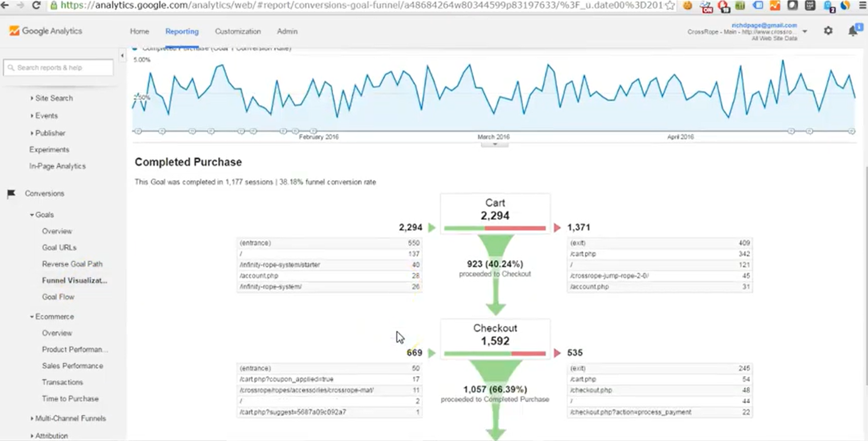Reload the page with refresh icon
Screen dimensions: 868x441
(36, 5)
